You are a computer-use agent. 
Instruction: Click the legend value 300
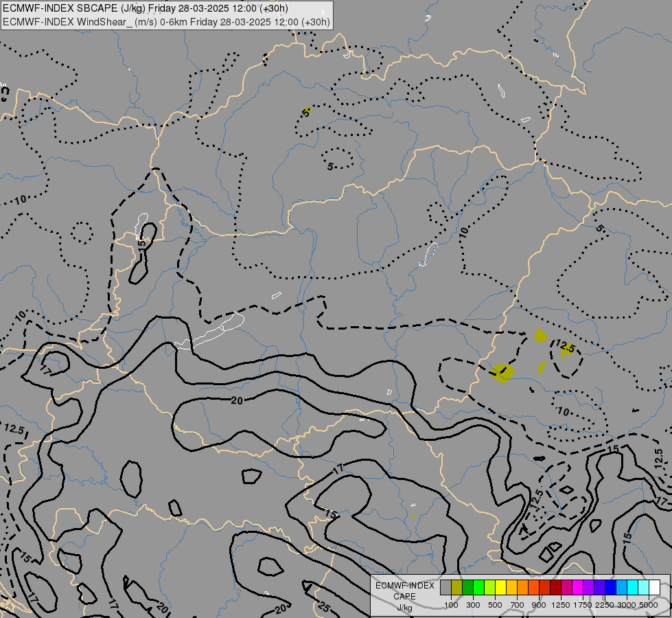(x=473, y=605)
